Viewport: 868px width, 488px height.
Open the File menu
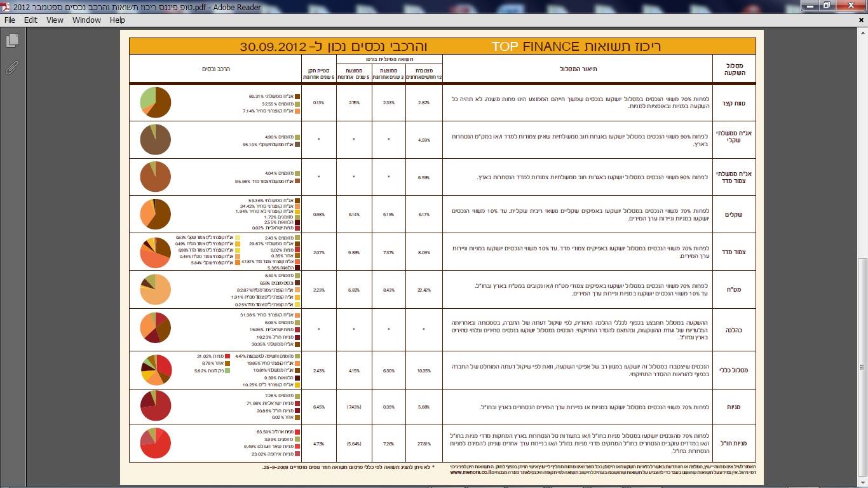click(10, 20)
